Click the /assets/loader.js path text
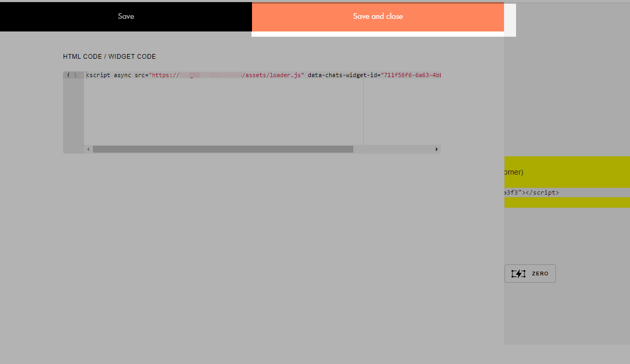The image size is (630, 364). (x=272, y=76)
